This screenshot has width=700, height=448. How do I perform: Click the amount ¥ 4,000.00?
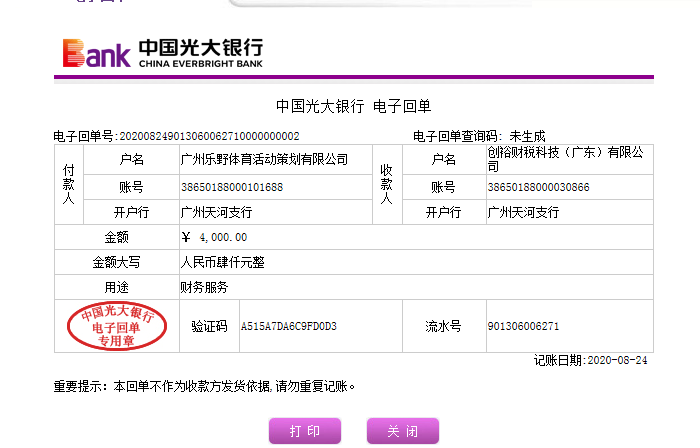click(214, 237)
